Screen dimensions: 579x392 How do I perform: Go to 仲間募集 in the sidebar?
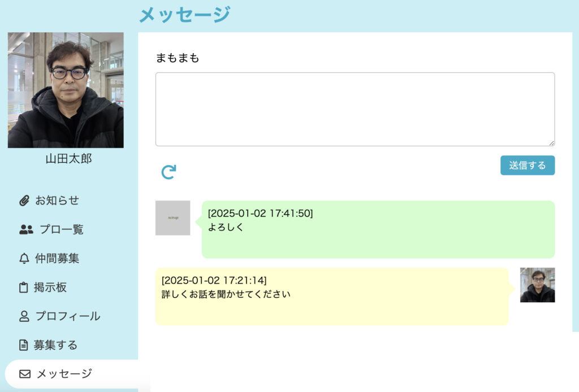(x=57, y=258)
